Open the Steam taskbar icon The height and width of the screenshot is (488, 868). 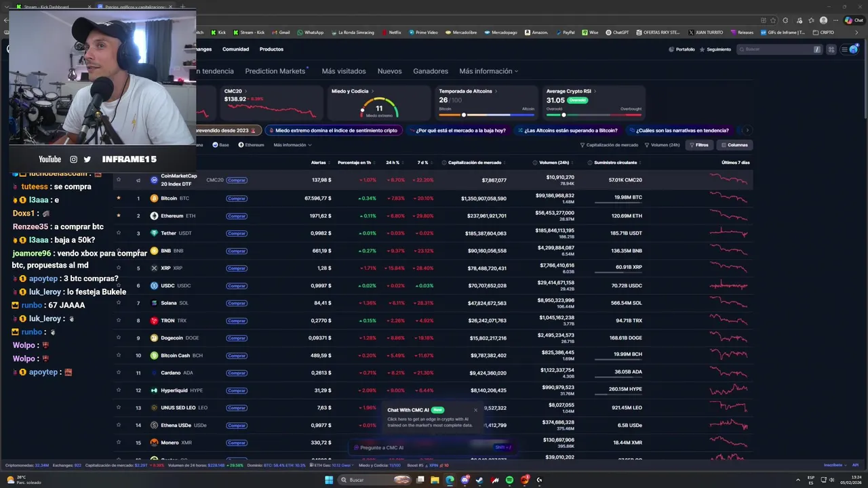pos(479,480)
